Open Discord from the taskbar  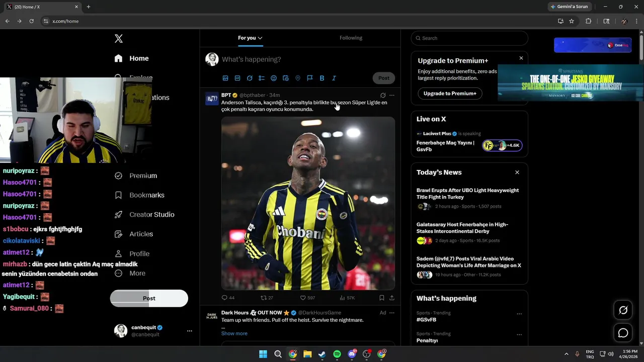click(352, 354)
